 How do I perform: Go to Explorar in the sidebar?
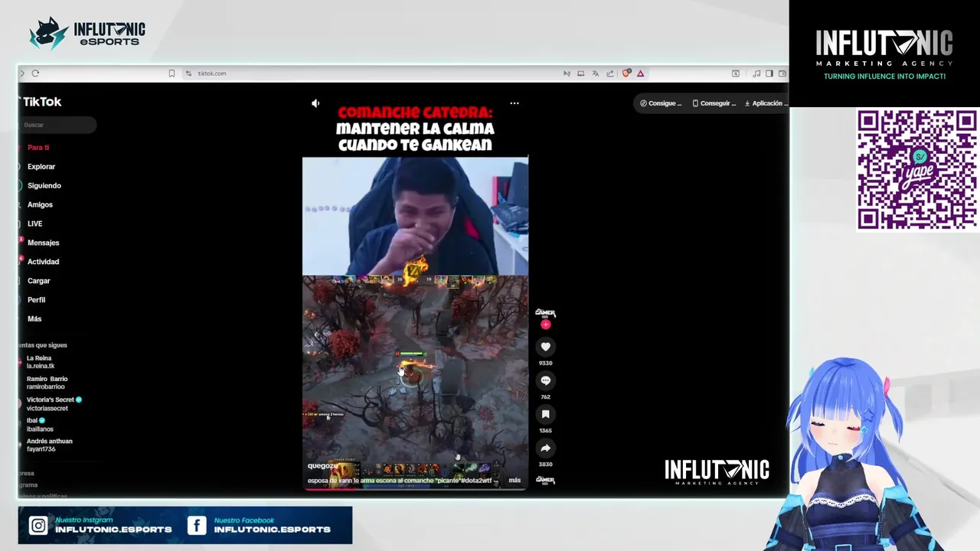click(x=41, y=166)
